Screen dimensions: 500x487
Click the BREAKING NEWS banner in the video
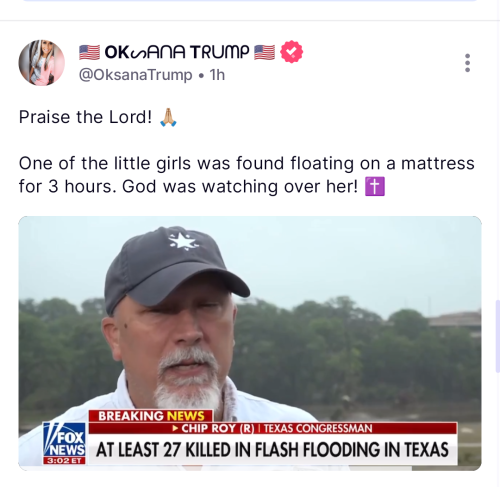point(151,416)
